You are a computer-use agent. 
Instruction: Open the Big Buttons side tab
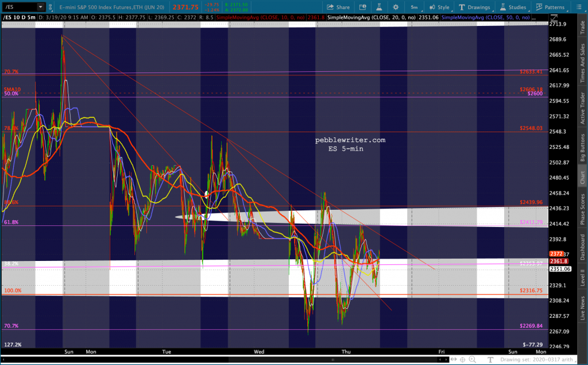pos(582,148)
